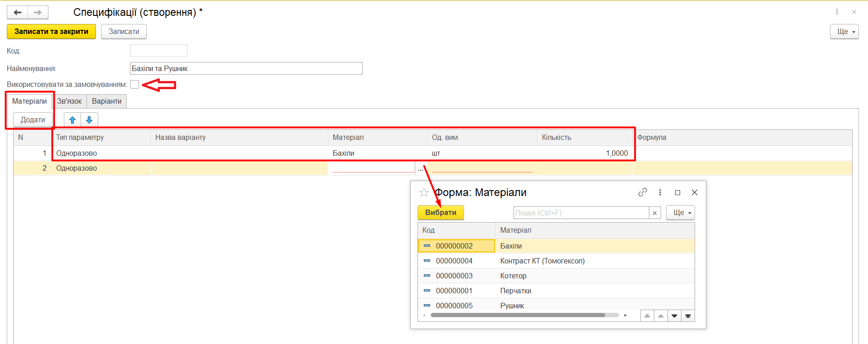Open kebab menu in Materials dialog
The image size is (868, 344).
(660, 192)
